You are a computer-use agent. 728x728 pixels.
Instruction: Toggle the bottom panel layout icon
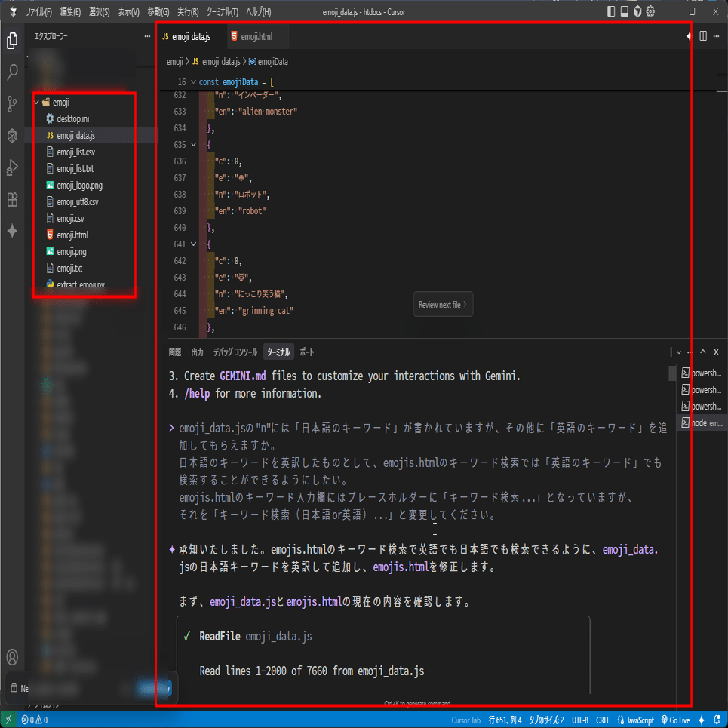tap(625, 11)
